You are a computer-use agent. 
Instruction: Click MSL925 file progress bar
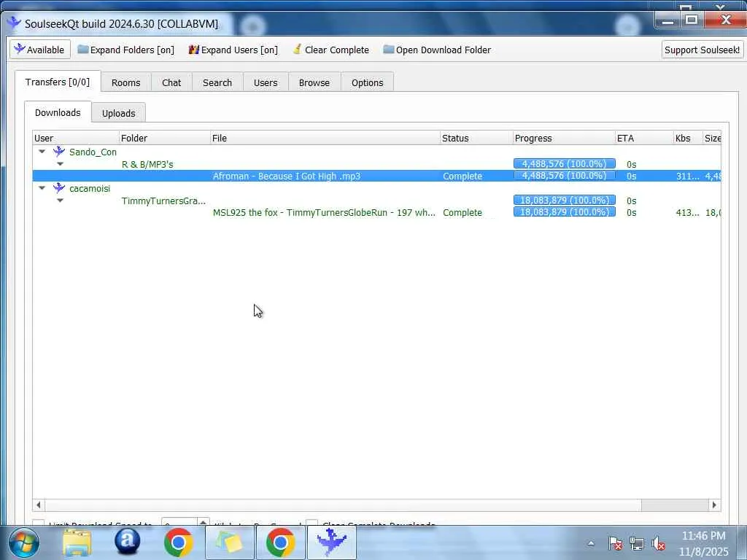click(x=565, y=212)
